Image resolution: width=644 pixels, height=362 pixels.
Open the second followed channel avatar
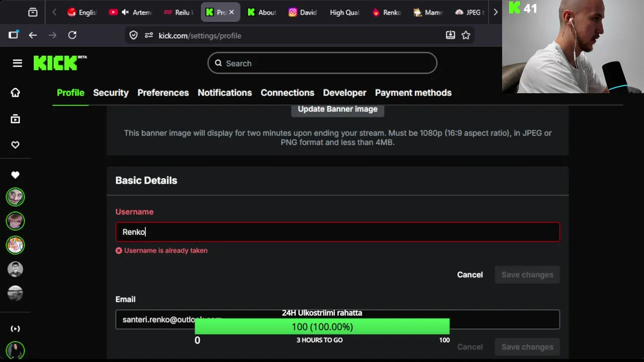15,221
